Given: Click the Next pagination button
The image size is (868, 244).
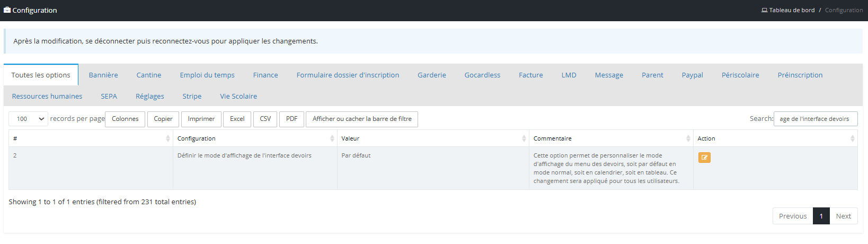Looking at the screenshot, I should click(x=843, y=216).
